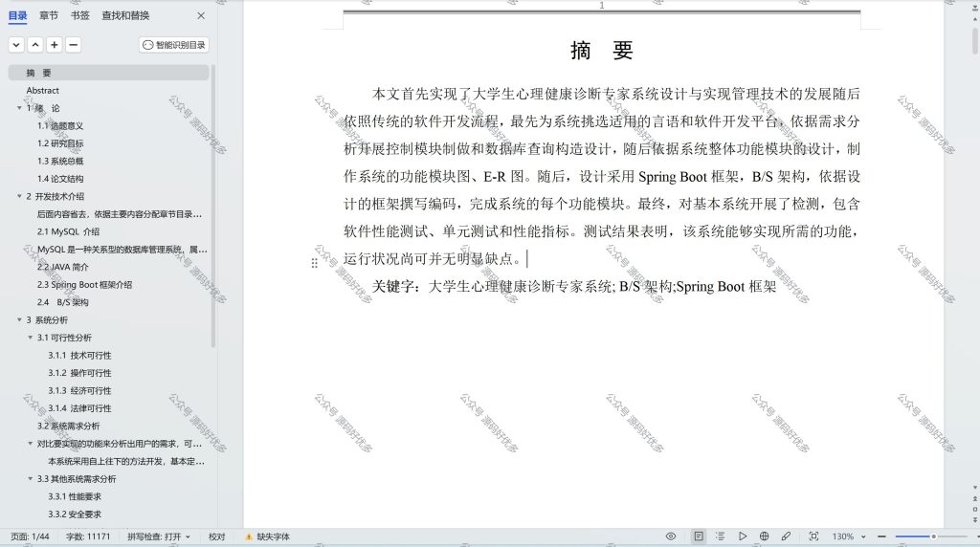The height and width of the screenshot is (547, 980).
Task: Click the fit-to-screen focus icon
Action: [813, 536]
